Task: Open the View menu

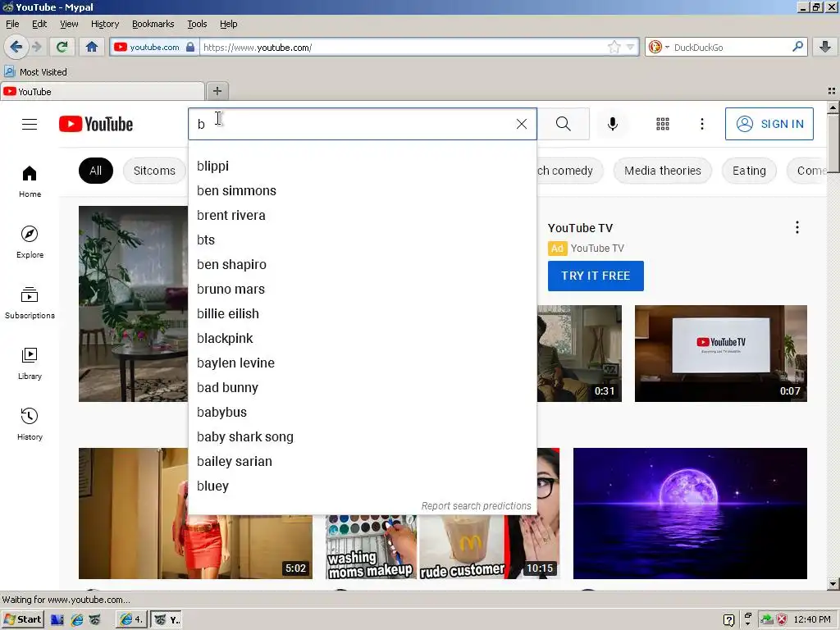Action: (x=69, y=24)
